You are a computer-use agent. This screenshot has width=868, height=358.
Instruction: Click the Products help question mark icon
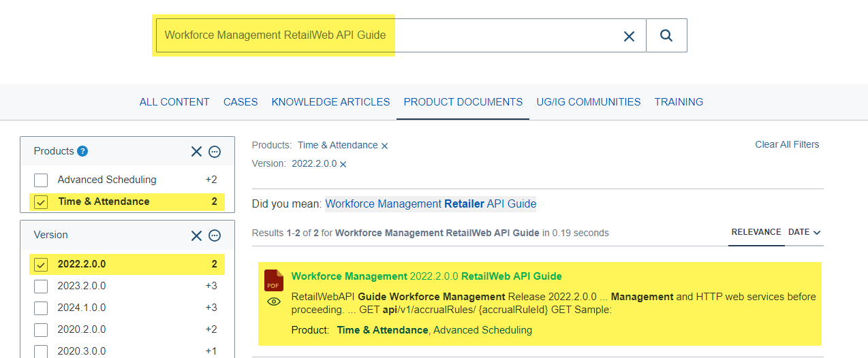pyautogui.click(x=82, y=151)
